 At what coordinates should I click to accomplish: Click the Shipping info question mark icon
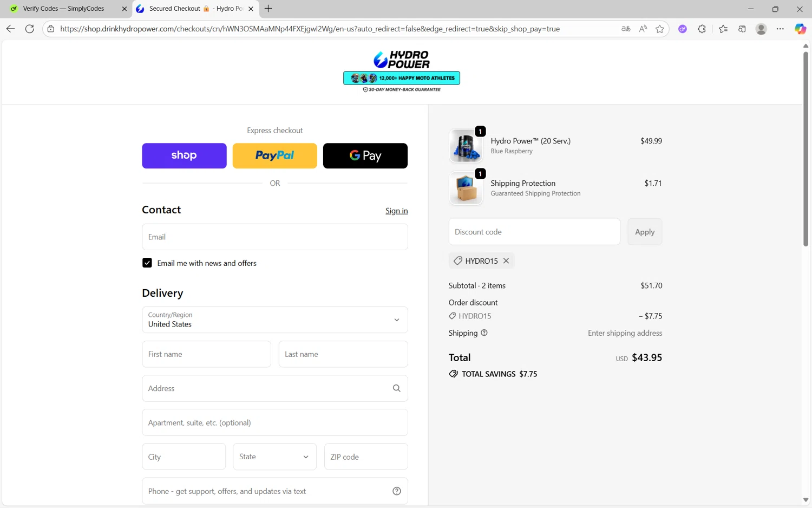point(484,333)
